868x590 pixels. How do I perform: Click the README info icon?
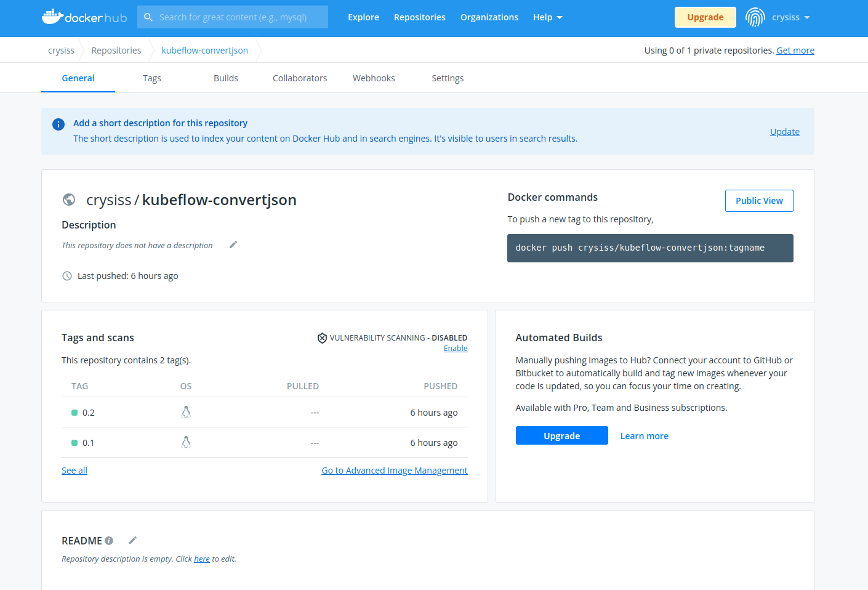click(x=109, y=541)
